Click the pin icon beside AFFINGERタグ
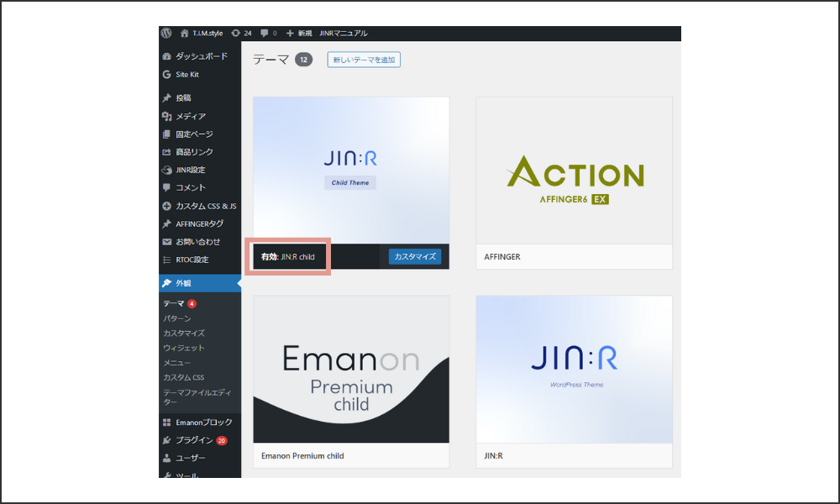The height and width of the screenshot is (504, 840). (166, 224)
